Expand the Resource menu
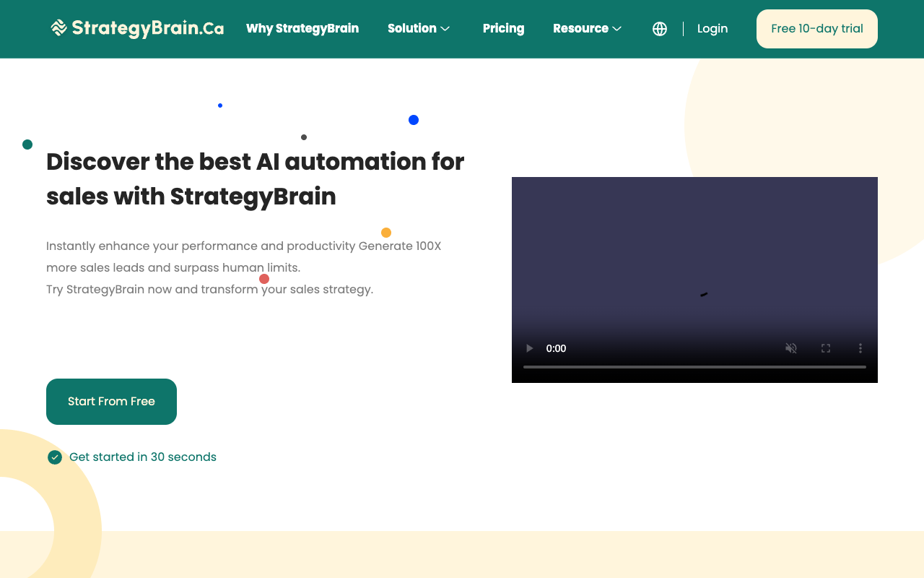Screen dimensions: 924x578 (588, 28)
